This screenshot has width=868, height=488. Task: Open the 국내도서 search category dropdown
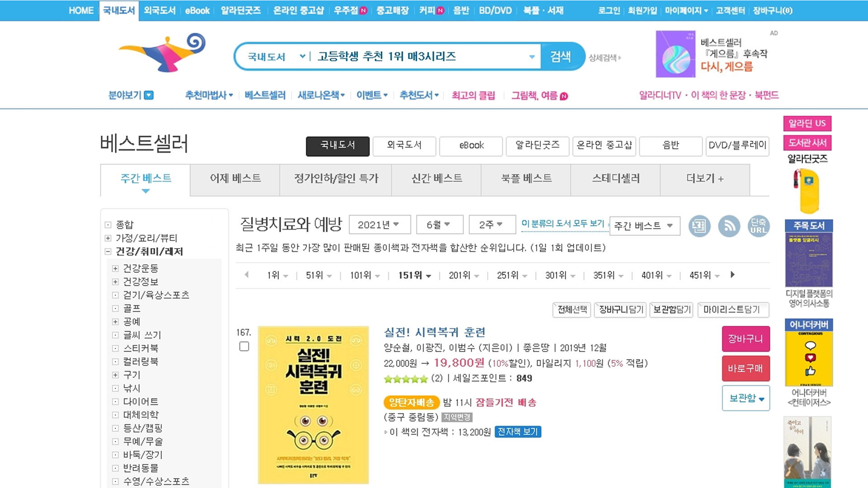pyautogui.click(x=276, y=56)
